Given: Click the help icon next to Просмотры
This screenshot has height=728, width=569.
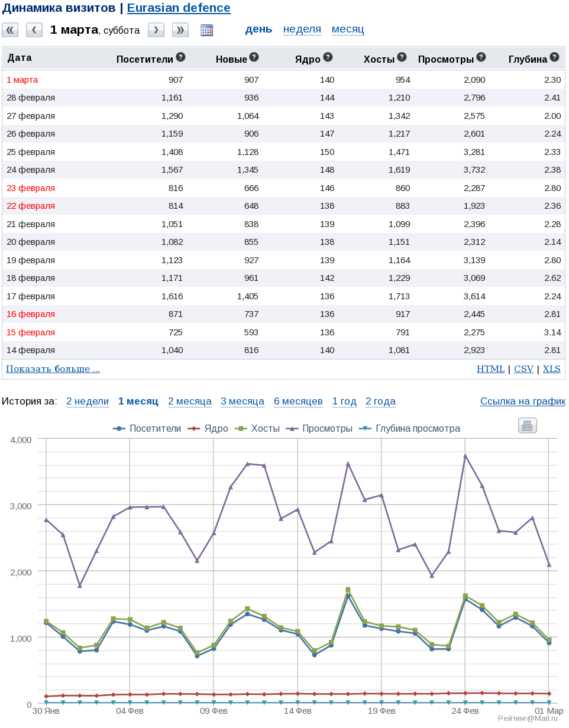Looking at the screenshot, I should coord(481,57).
